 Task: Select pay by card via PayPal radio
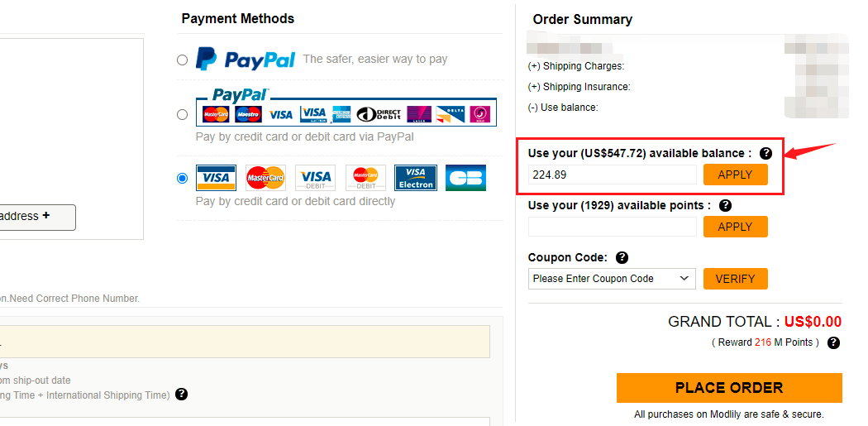(182, 114)
